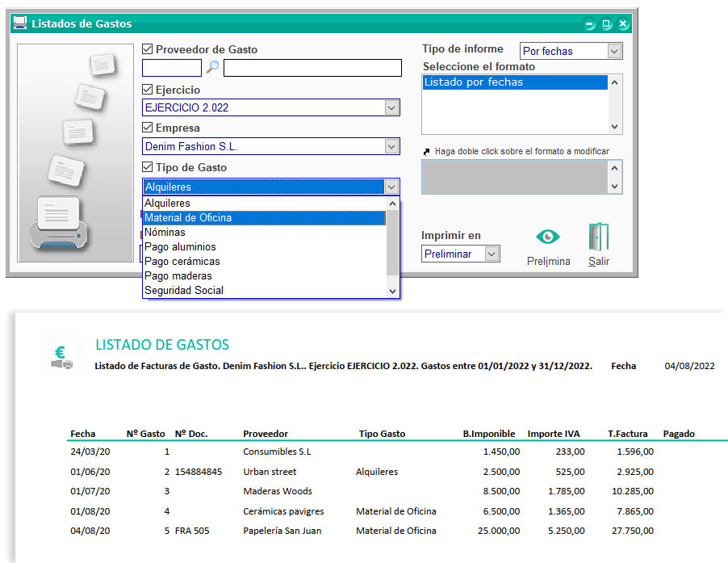Click down arrow in Tipo de Gasto list
Image resolution: width=728 pixels, height=563 pixels.
tap(393, 292)
